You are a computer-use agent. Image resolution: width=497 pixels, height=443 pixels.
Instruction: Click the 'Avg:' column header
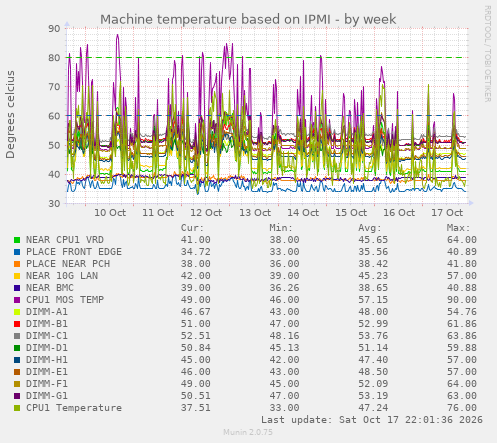click(370, 228)
